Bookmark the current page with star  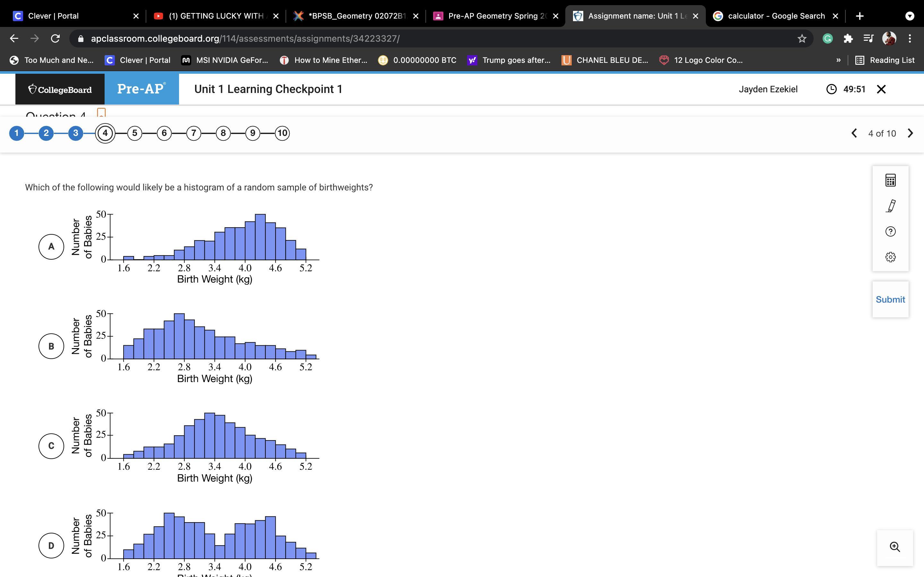(x=802, y=38)
